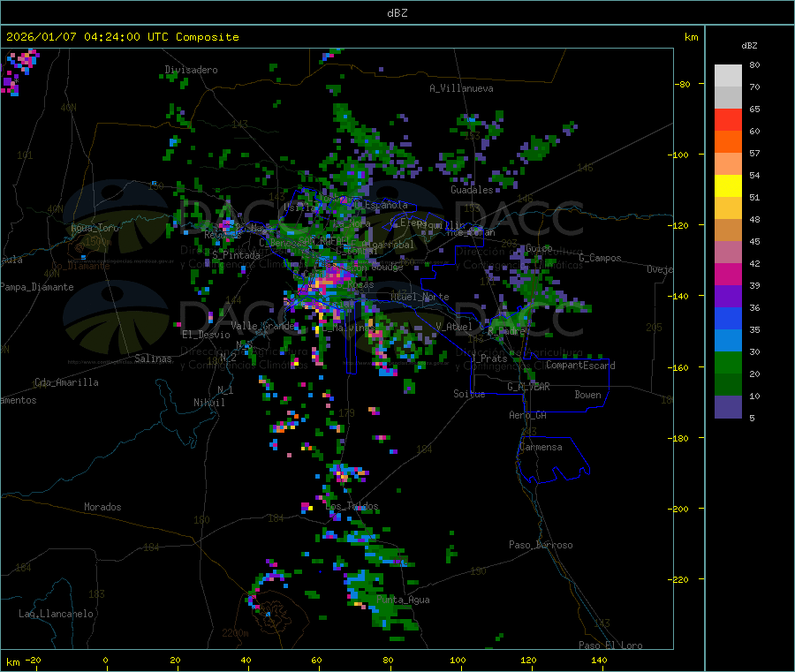
Task: Click the Punta_Agua map label
Action: (x=403, y=600)
